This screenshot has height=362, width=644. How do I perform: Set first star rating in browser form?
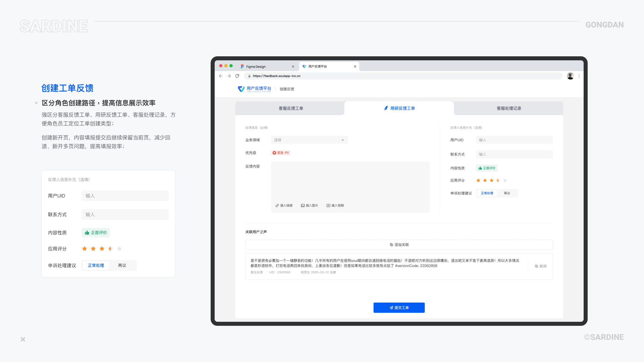pyautogui.click(x=478, y=180)
